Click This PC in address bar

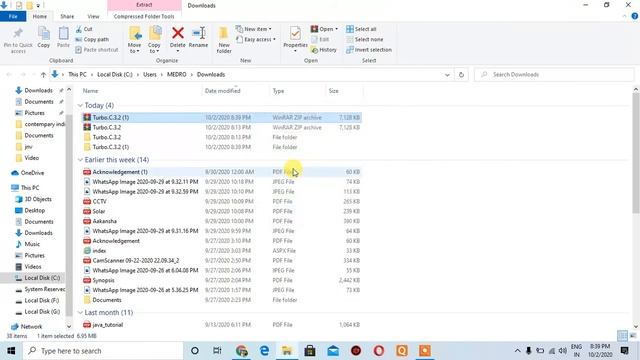coord(78,75)
